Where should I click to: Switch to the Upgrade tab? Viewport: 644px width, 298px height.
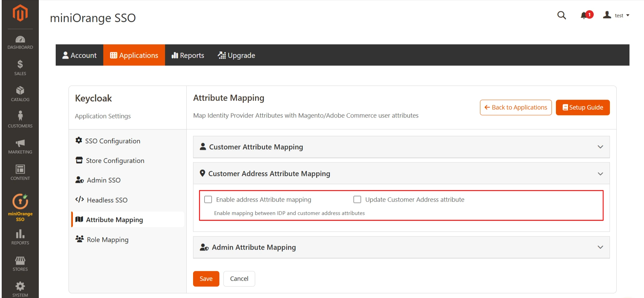237,55
